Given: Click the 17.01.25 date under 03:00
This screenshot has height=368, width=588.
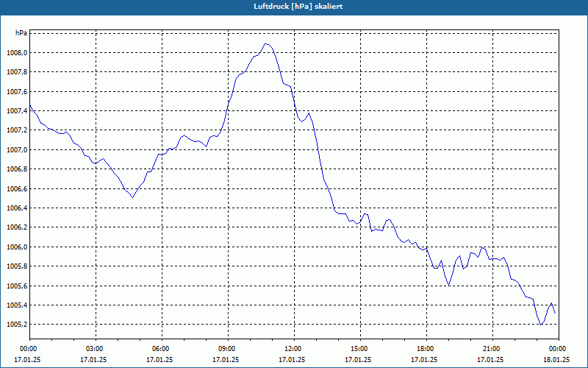Looking at the screenshot, I should click(94, 359).
